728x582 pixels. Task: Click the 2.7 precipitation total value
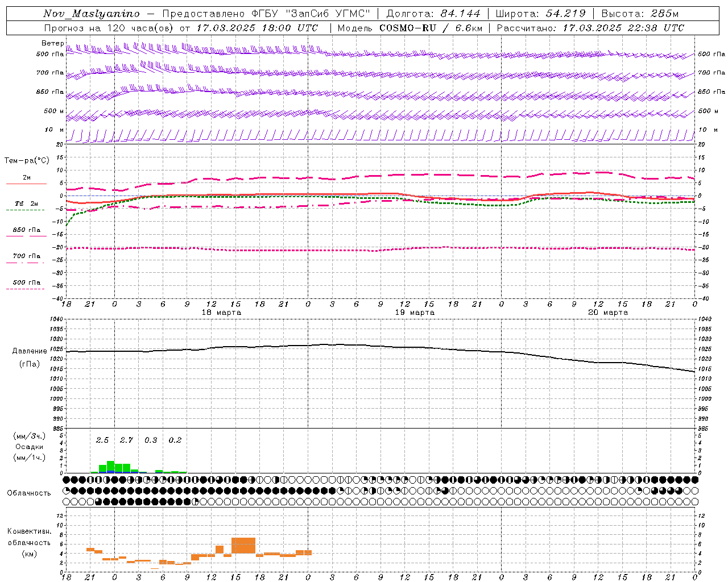126,440
